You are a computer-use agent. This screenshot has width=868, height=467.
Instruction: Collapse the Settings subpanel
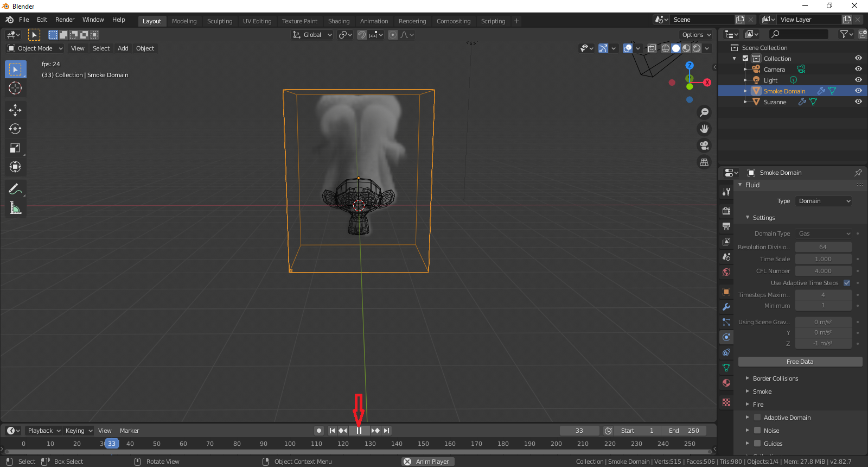pos(763,218)
